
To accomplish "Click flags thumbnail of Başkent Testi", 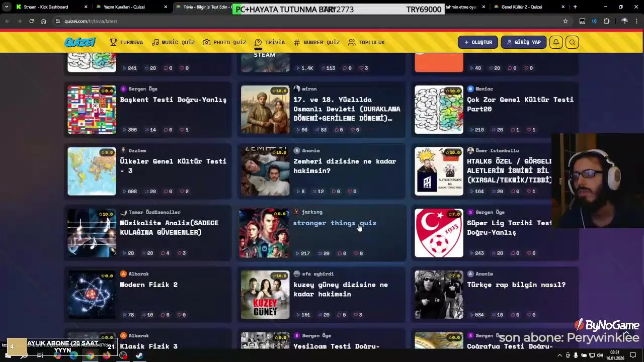I will [x=92, y=110].
